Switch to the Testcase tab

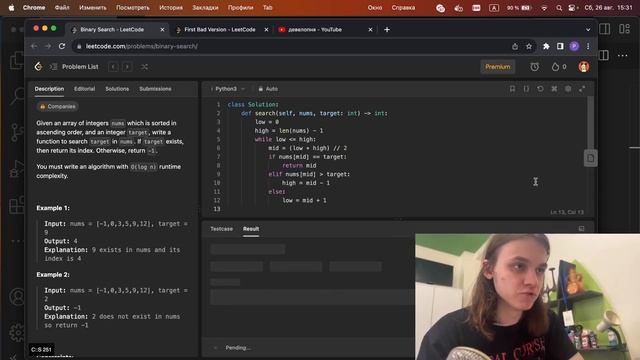(x=222, y=229)
